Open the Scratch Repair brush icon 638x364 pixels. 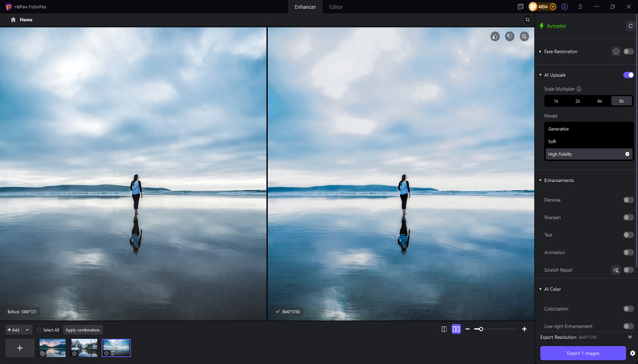615,270
